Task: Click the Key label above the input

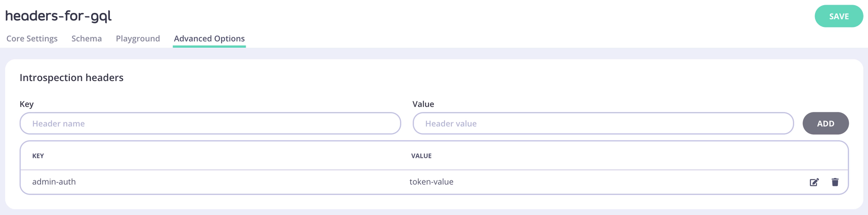Action: click(x=26, y=104)
